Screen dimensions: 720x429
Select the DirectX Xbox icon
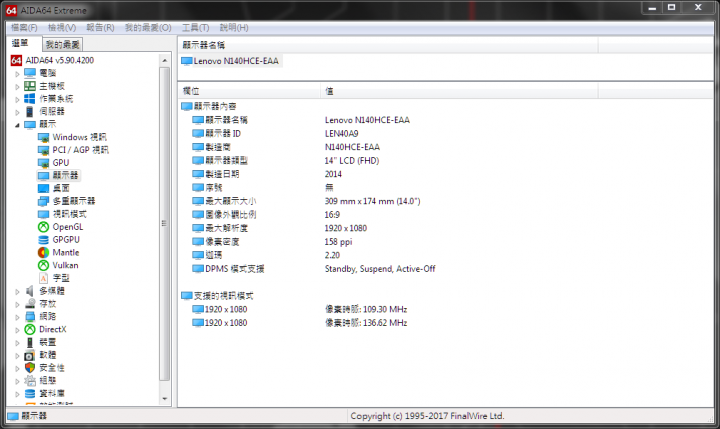30,329
